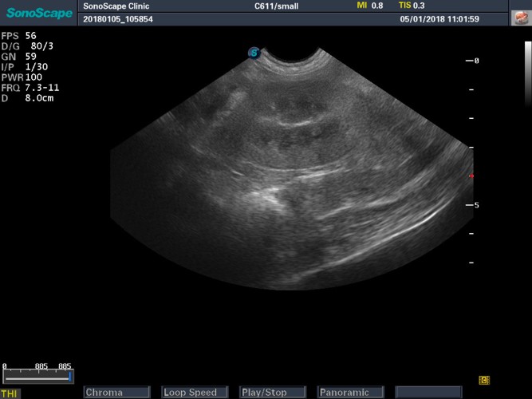The height and width of the screenshot is (399, 532).
Task: Click the organ preset icon in header
Action: tap(521, 18)
